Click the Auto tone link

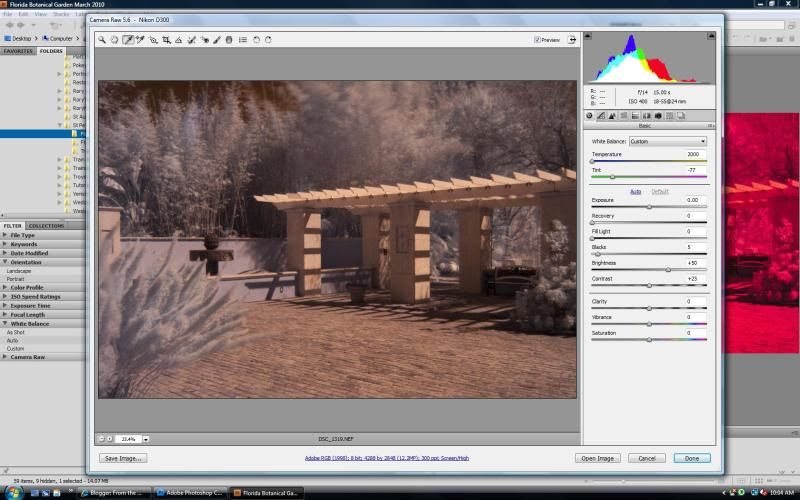(636, 191)
